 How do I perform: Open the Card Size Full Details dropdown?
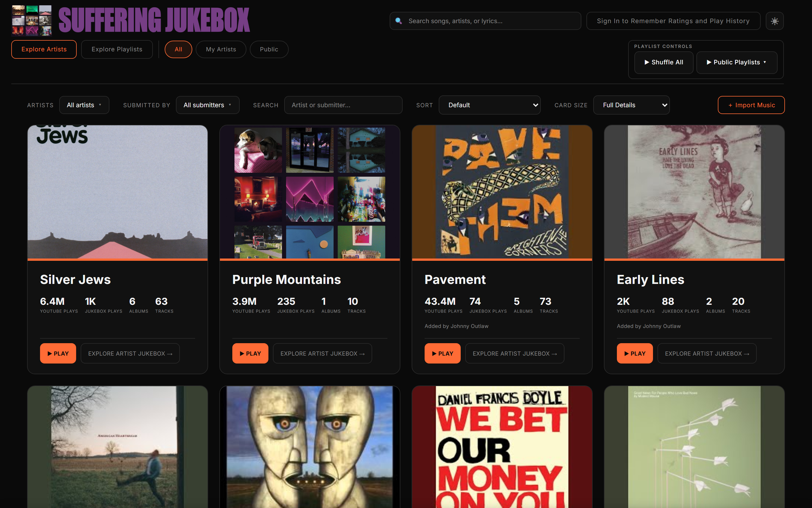pyautogui.click(x=631, y=105)
